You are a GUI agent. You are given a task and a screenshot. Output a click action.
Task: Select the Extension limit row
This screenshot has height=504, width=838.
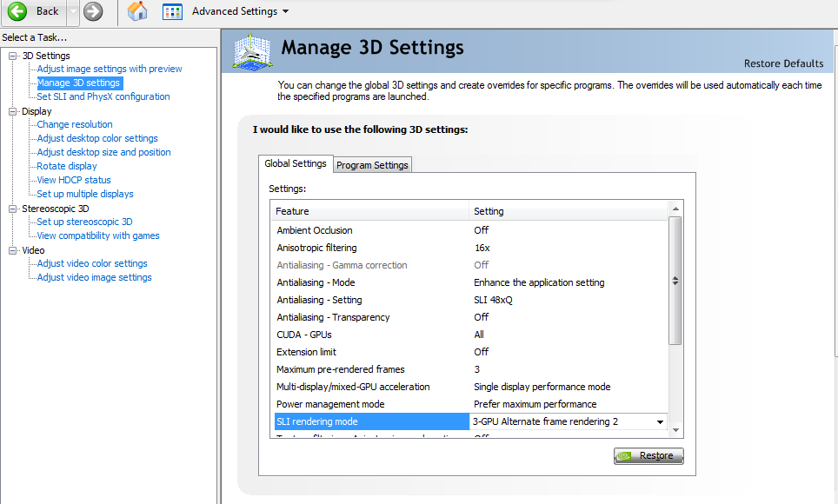coord(470,352)
